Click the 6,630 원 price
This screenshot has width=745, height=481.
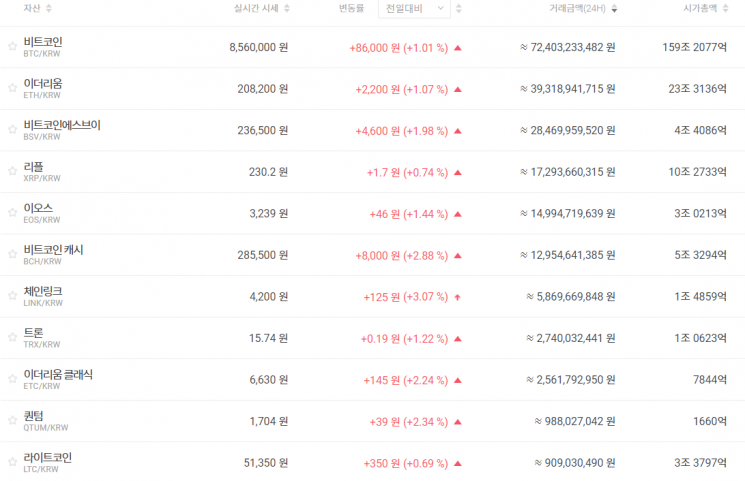pos(269,380)
